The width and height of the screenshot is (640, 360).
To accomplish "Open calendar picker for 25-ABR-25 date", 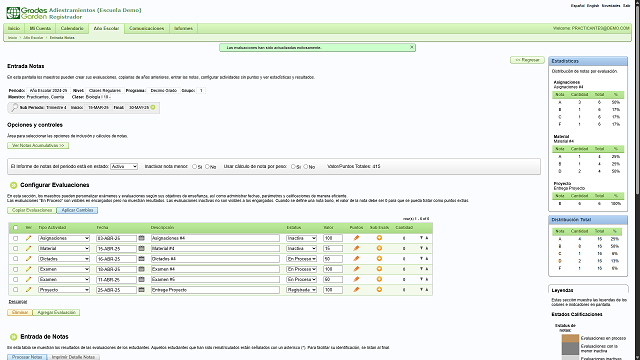I will (142, 290).
